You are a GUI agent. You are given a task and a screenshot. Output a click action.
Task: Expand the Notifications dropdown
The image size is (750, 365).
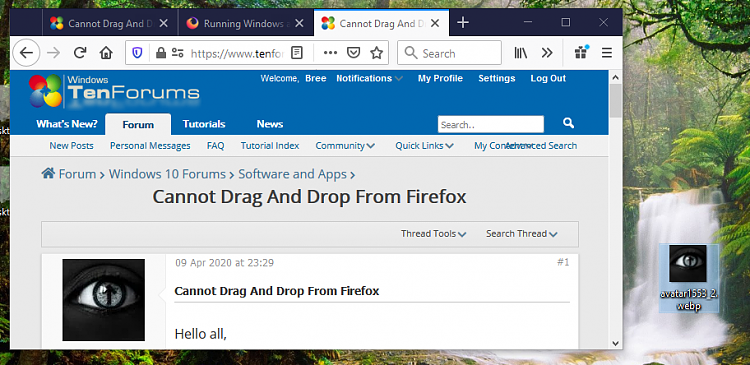coord(369,78)
